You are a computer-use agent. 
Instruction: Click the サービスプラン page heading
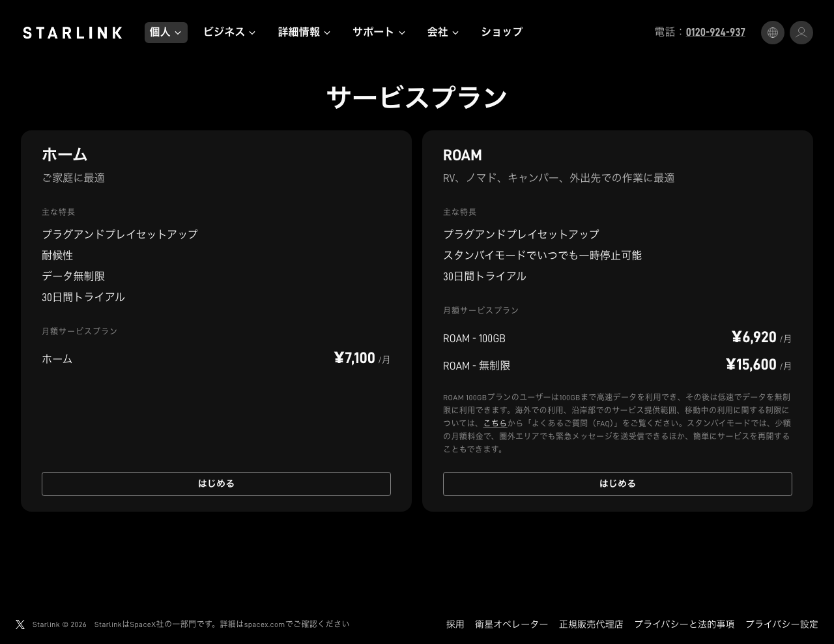[417, 97]
